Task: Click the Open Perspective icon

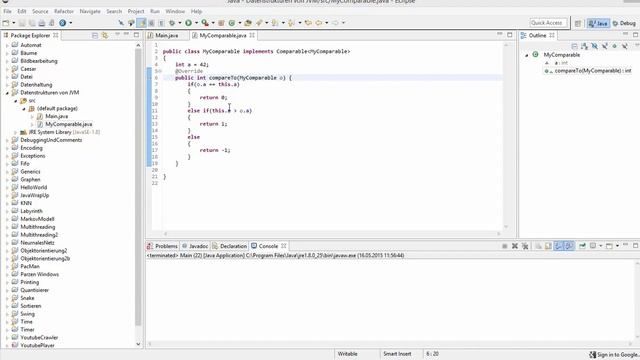Action: (578, 23)
